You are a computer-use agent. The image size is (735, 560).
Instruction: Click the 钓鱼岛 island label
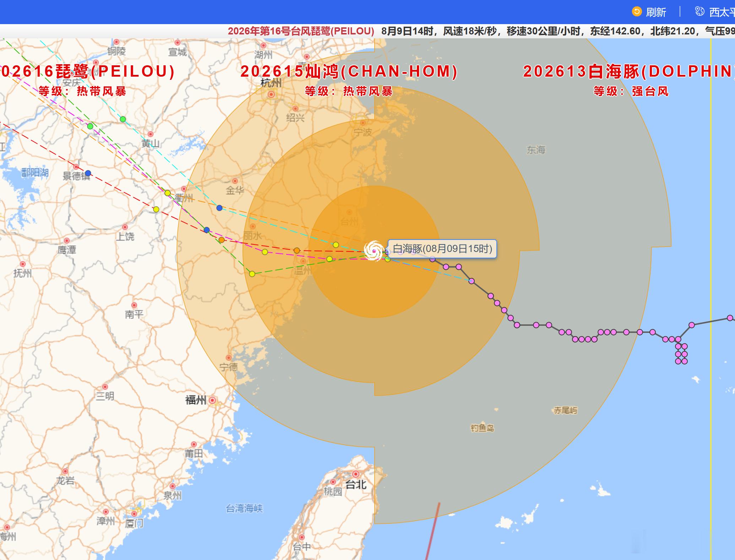coord(482,428)
